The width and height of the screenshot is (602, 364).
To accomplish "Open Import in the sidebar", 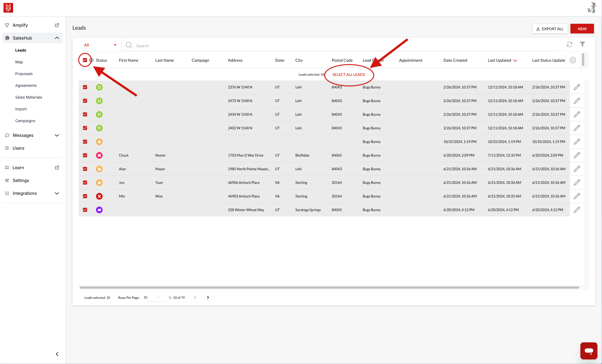I will [21, 109].
